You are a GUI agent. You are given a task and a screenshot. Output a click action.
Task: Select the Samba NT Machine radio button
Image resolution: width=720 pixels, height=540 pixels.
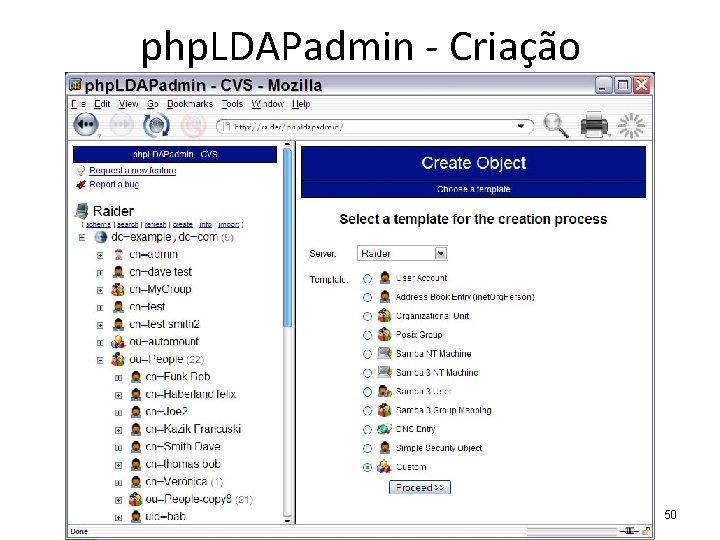367,354
